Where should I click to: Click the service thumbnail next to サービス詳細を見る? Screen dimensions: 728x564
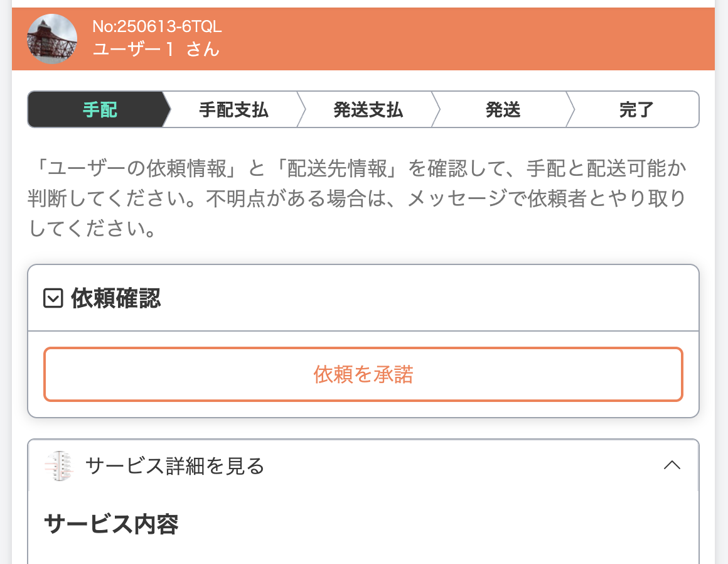click(60, 466)
